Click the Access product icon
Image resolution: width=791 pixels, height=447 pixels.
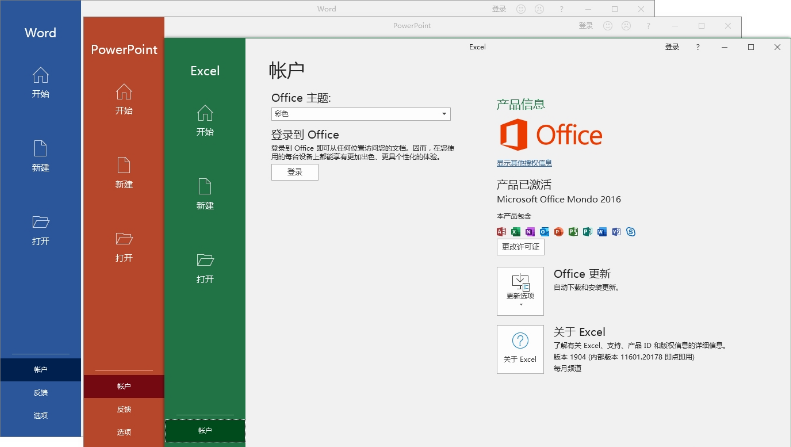click(501, 232)
